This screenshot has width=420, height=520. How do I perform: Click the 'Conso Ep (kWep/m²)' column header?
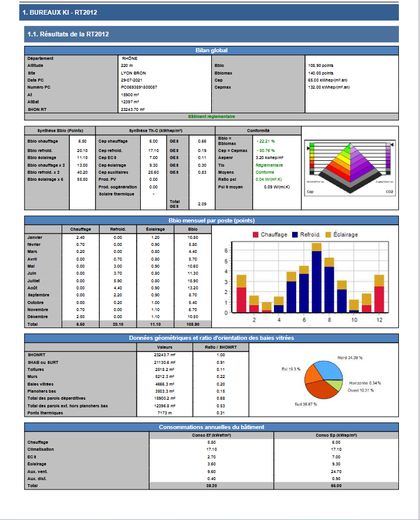pos(336,435)
